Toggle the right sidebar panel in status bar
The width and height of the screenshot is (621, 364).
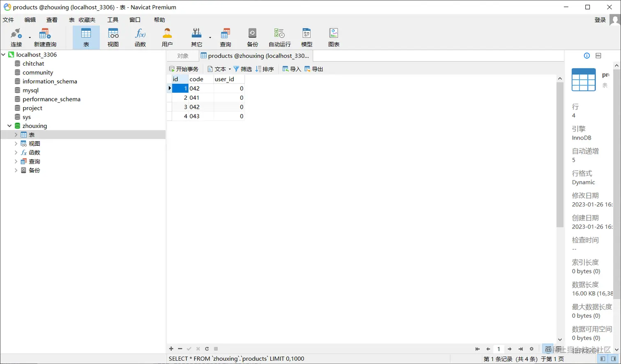pos(614,359)
